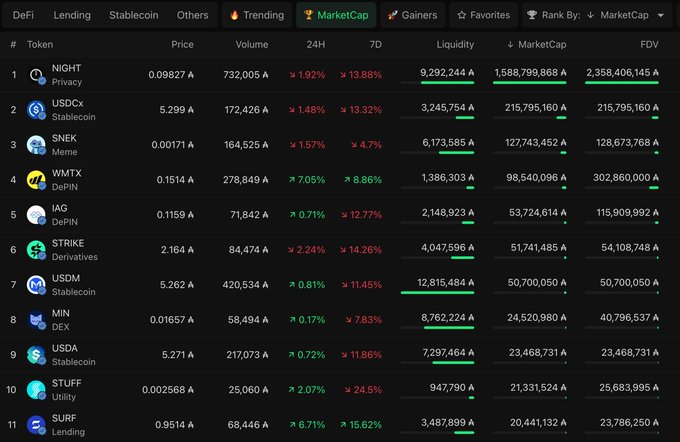The width and height of the screenshot is (680, 442).
Task: Click the Utility label under STUFF
Action: point(64,396)
